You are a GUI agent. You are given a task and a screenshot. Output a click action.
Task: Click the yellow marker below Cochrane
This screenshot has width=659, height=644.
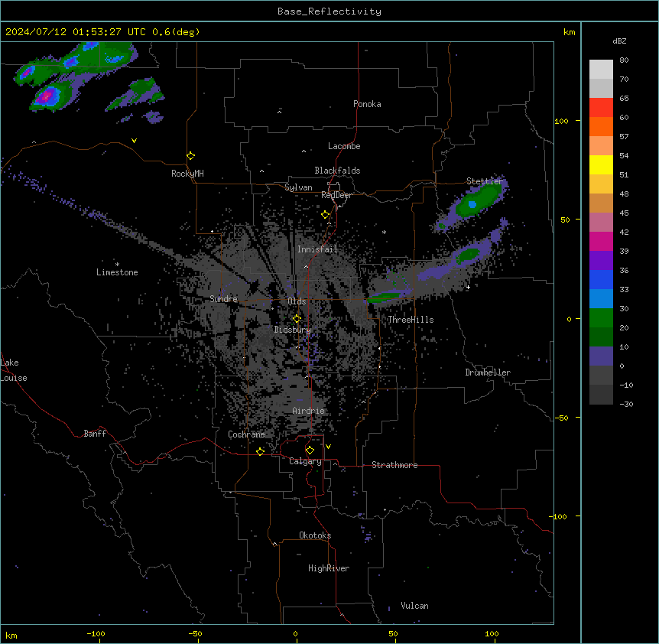[x=260, y=451]
